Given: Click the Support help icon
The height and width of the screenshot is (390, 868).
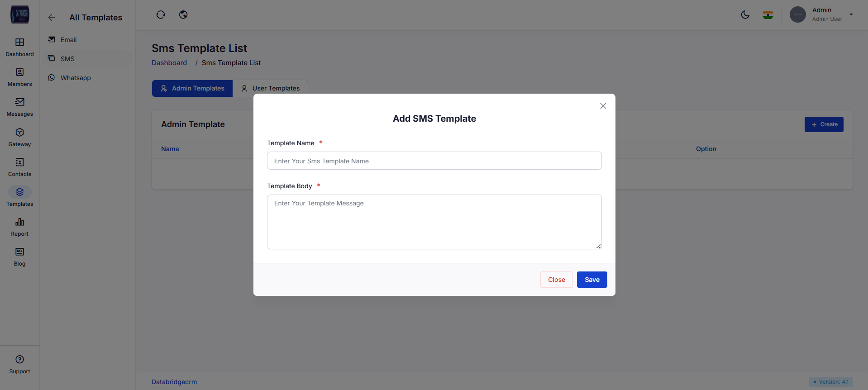Looking at the screenshot, I should 19,360.
